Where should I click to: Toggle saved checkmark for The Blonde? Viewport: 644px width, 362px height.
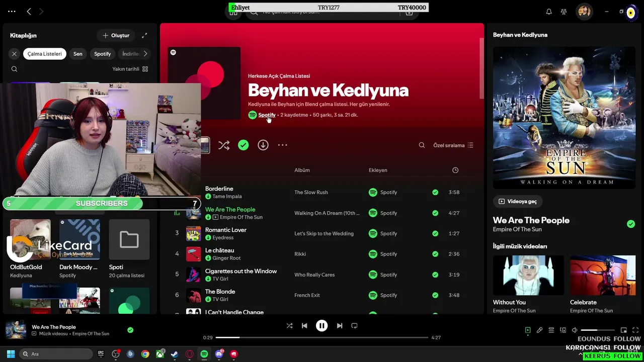click(x=435, y=295)
